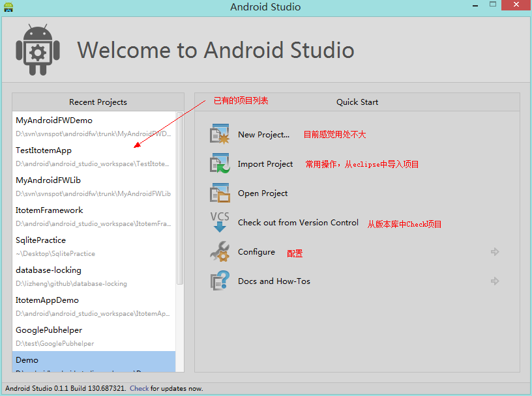
Task: Open the Configure option label
Action: (x=256, y=252)
